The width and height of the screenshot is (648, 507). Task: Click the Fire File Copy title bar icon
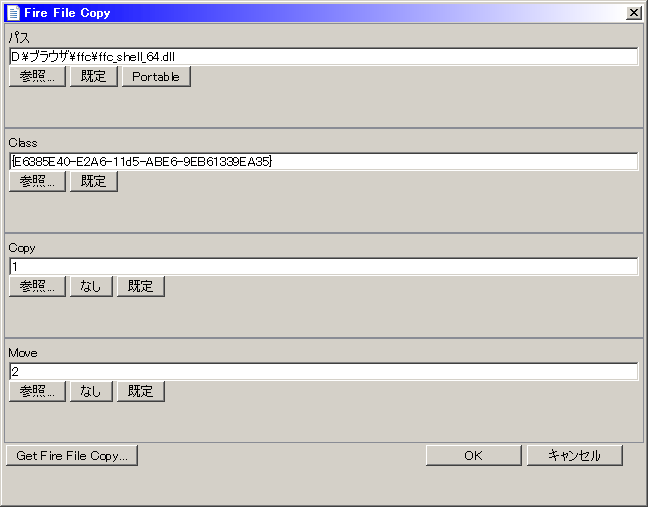[x=12, y=13]
